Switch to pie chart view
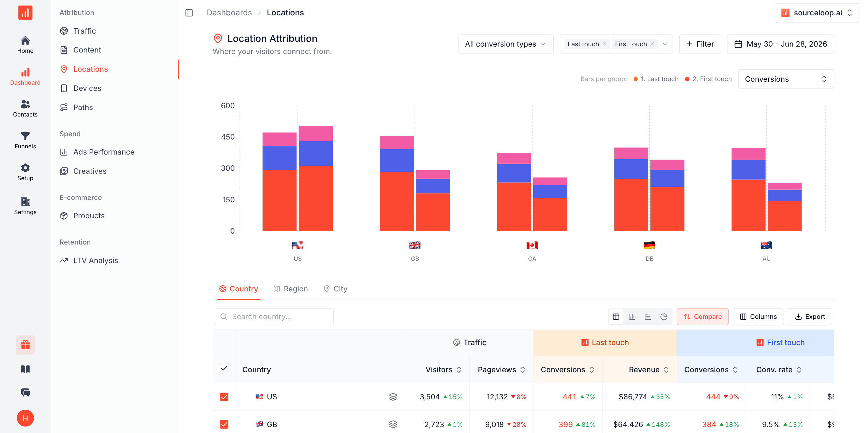 (664, 316)
